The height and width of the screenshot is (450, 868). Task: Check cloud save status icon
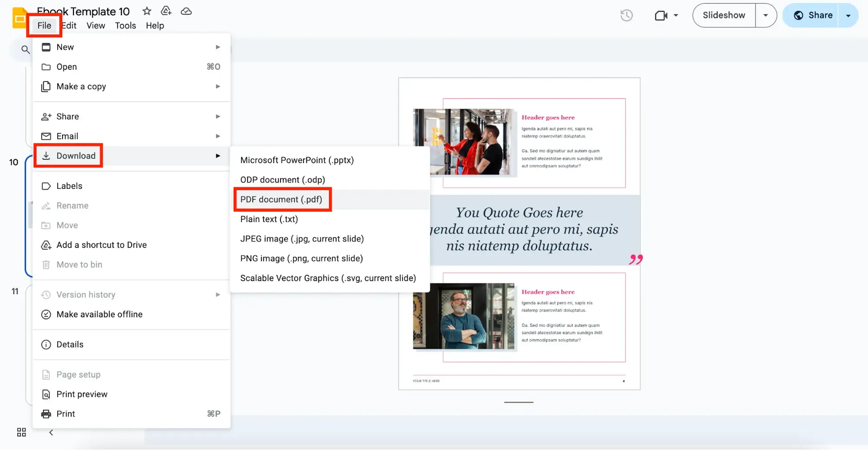(186, 11)
